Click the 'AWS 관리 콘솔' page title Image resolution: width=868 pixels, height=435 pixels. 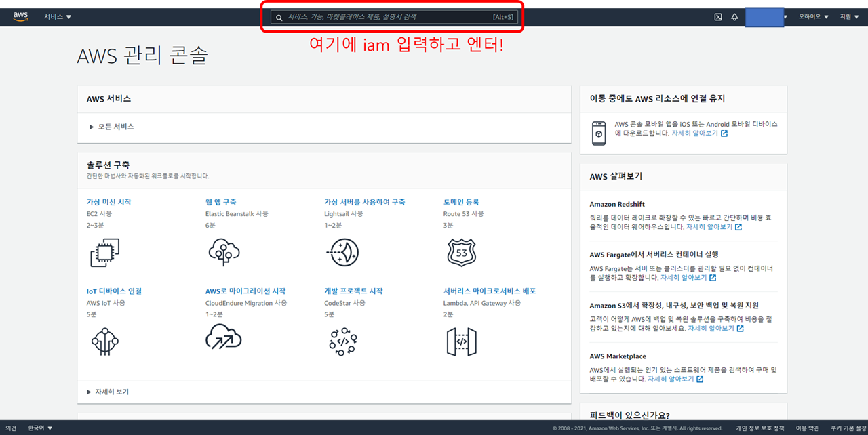click(x=142, y=56)
